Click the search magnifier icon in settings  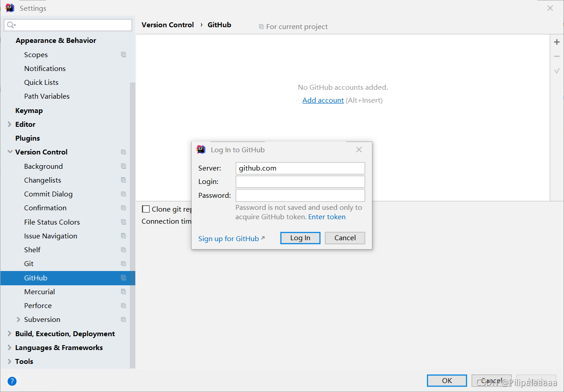[x=11, y=25]
